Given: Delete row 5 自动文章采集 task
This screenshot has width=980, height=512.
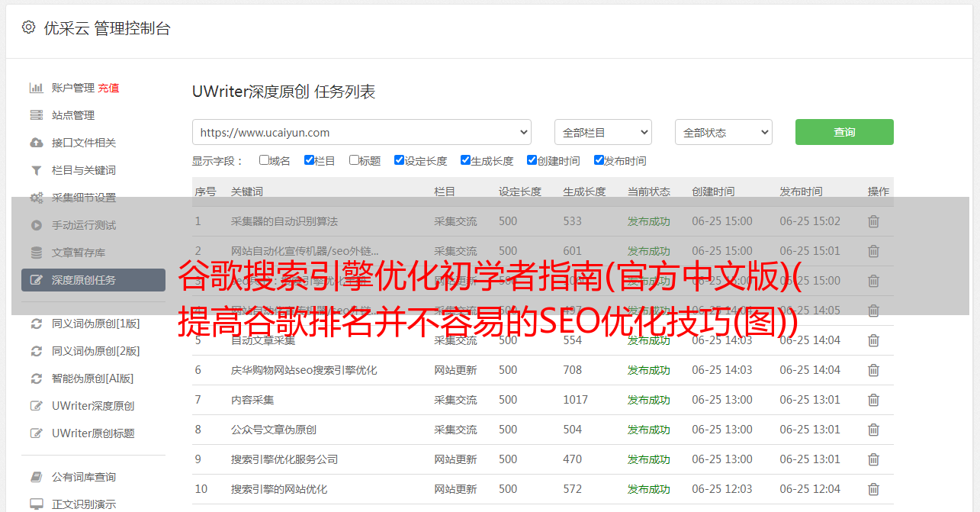Looking at the screenshot, I should (874, 340).
